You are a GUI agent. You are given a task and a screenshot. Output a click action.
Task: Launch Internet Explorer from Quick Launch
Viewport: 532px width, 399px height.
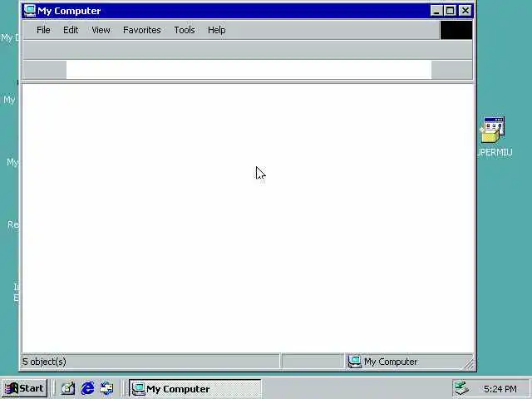click(87, 388)
